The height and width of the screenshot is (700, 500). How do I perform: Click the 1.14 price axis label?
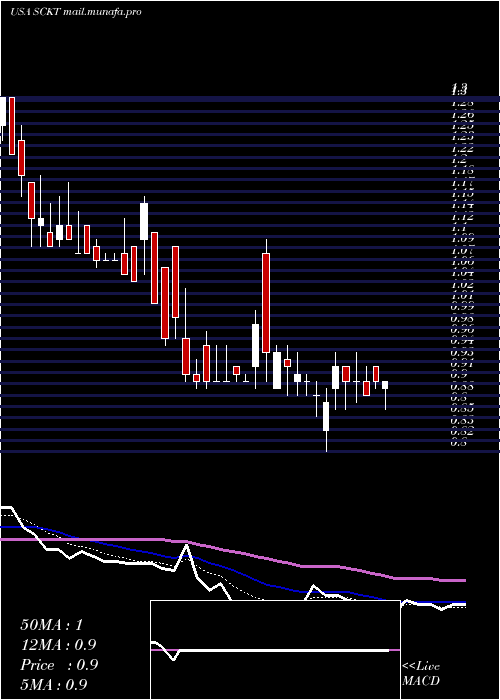[462, 206]
